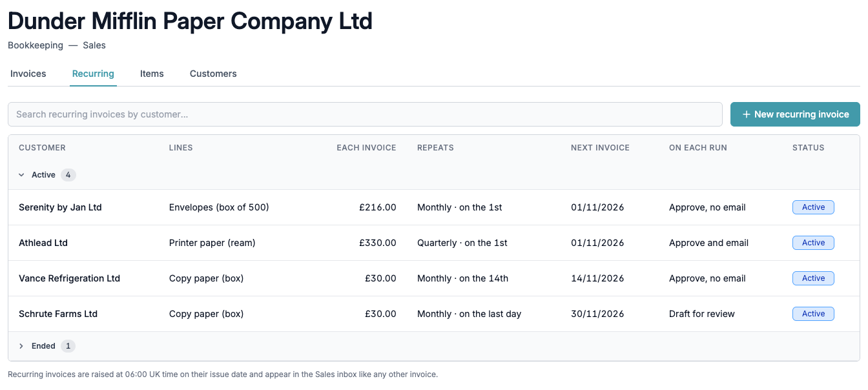Click Printer paper (ream) line

212,243
